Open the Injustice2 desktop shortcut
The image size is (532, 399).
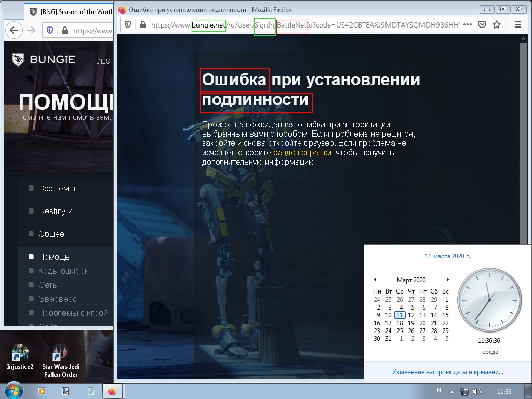pos(20,357)
